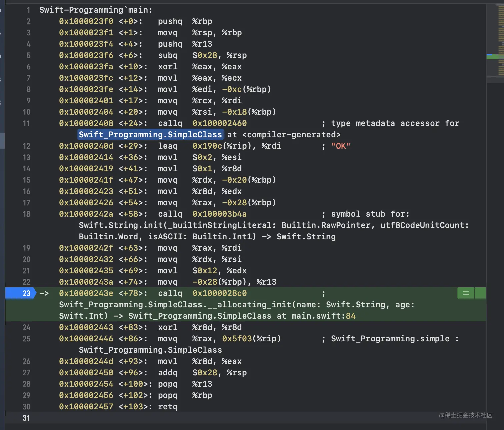Click the green stack-frame icon on line 23
The height and width of the screenshot is (430, 504).
466,293
